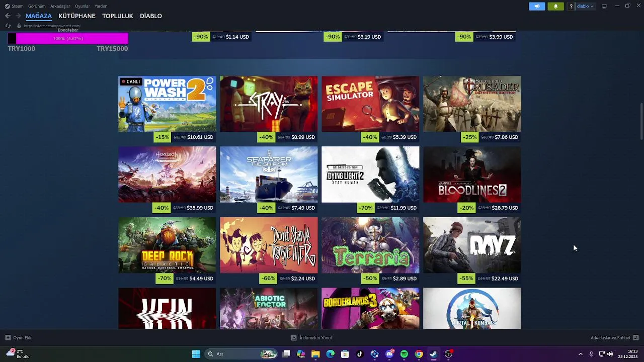
Task: Switch to the MAĞAZA tab
Action: click(39, 16)
